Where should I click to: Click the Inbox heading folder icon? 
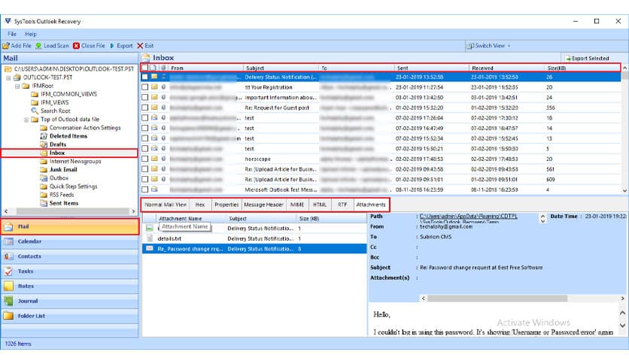[146, 58]
